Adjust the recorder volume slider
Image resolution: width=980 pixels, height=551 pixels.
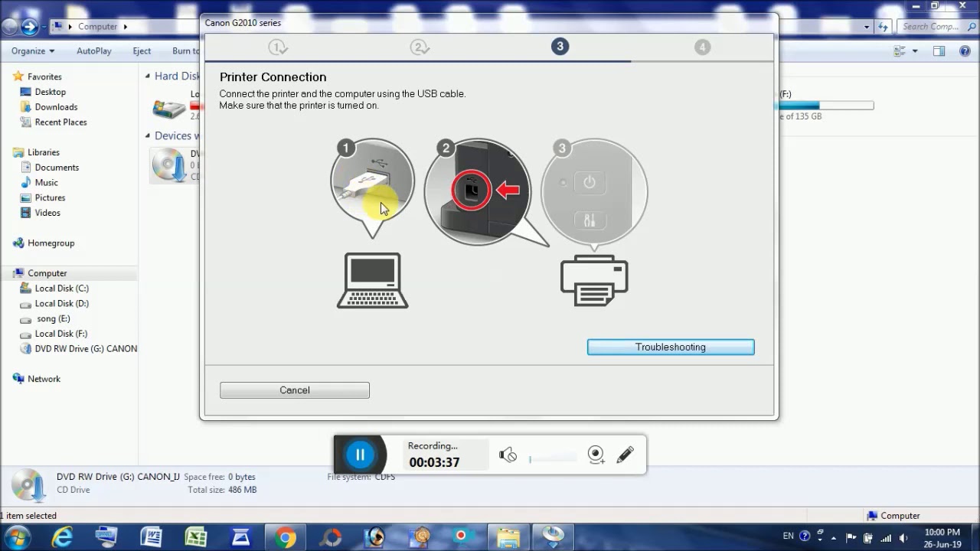pos(552,458)
